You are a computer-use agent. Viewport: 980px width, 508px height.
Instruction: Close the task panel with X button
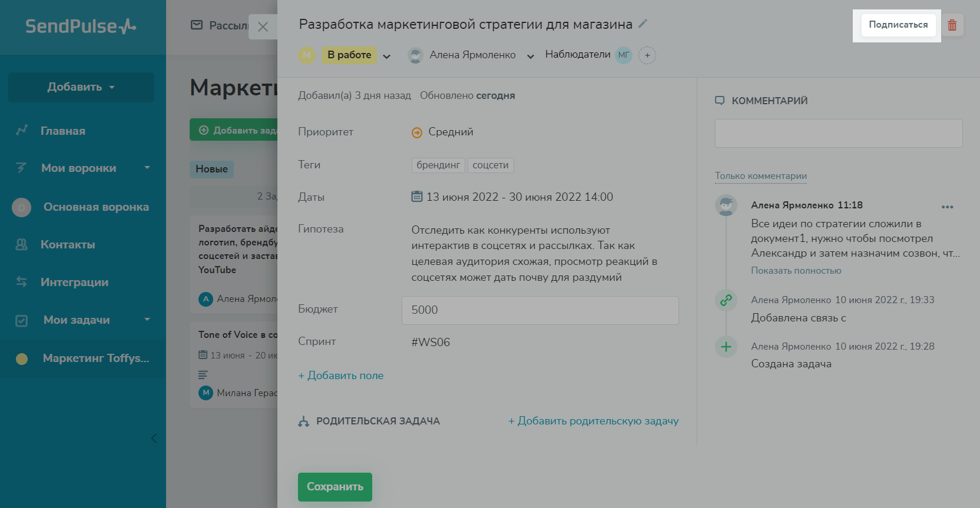263,27
